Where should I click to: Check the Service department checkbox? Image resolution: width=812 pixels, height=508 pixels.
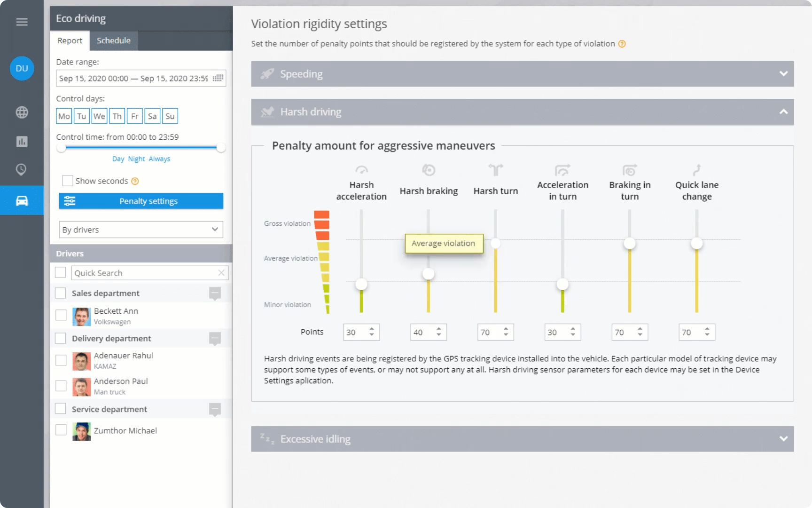(x=60, y=408)
